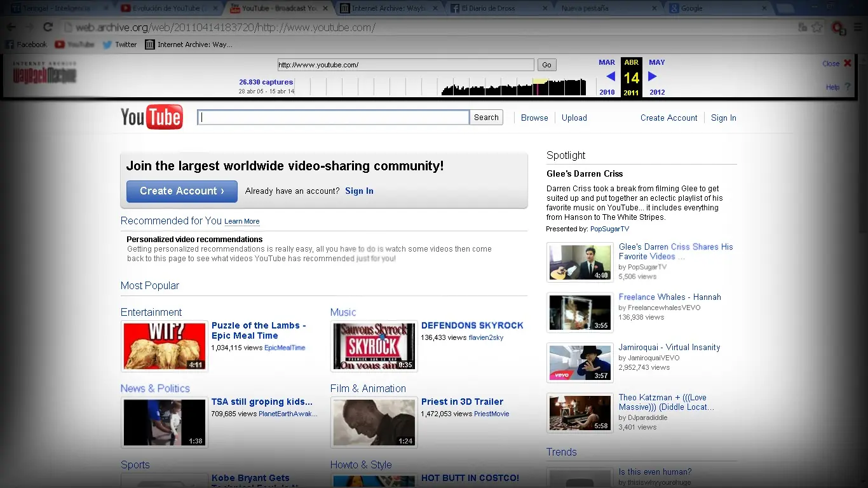This screenshot has width=868, height=488.
Task: Open flavien2sky channel link
Action: 486,337
